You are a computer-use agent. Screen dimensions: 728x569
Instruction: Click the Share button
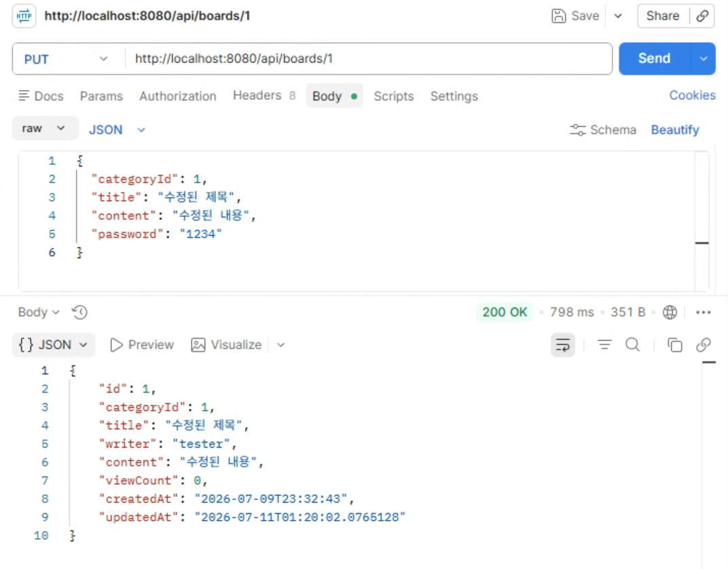pyautogui.click(x=663, y=16)
